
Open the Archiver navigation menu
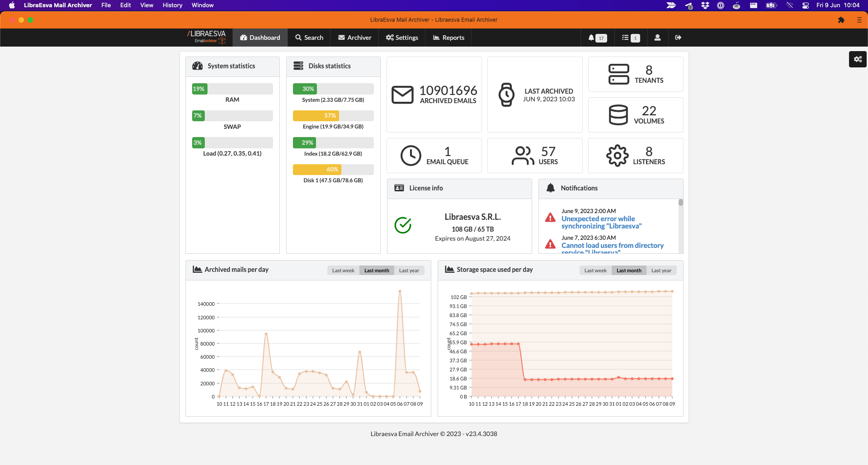(x=355, y=38)
